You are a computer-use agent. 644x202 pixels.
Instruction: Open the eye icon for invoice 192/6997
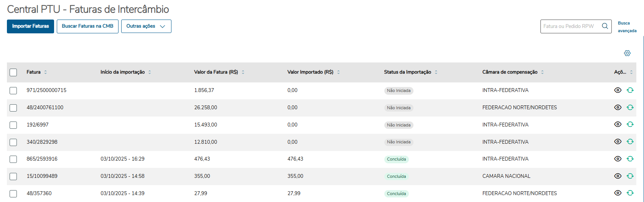(x=618, y=125)
